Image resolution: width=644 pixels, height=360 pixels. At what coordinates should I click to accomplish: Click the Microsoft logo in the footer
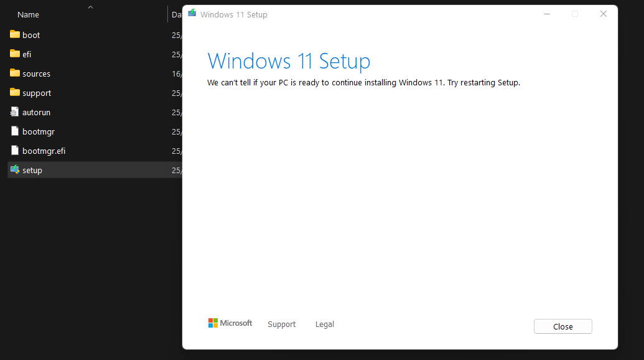point(230,323)
